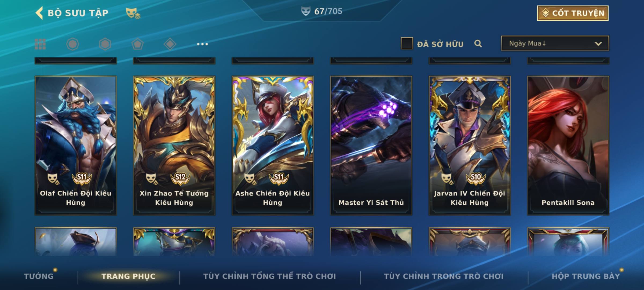Switch to Tùy Chỉnh Tổng Thể Trò Chơi tab
The height and width of the screenshot is (290, 644).
click(270, 276)
